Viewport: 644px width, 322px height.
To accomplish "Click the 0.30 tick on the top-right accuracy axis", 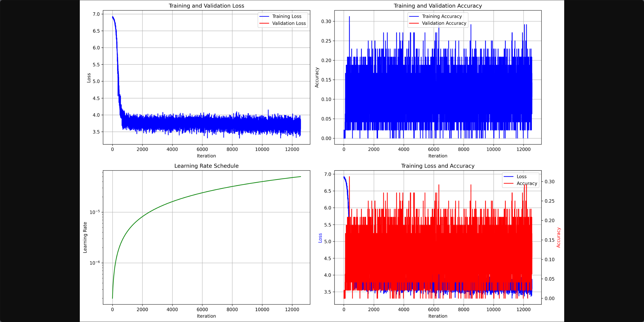I will click(x=326, y=21).
